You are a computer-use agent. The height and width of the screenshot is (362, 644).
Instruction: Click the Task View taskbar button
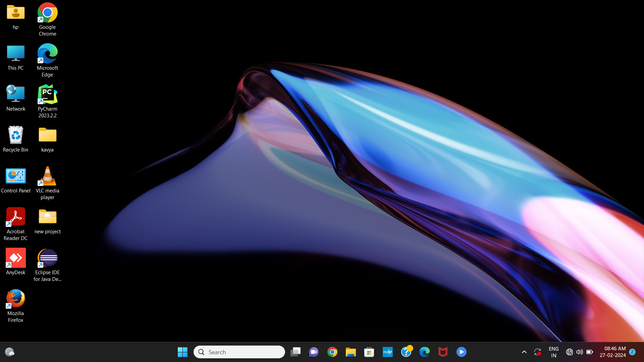[295, 352]
